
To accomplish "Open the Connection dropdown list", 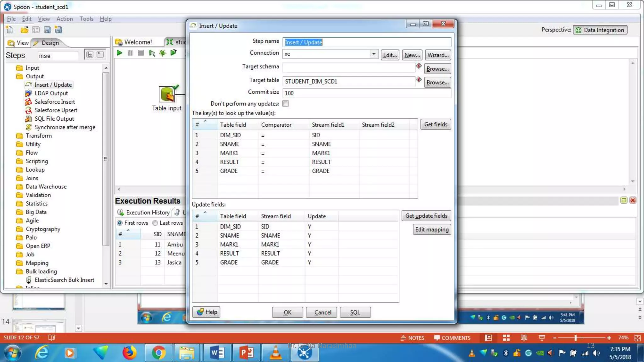I will (373, 54).
